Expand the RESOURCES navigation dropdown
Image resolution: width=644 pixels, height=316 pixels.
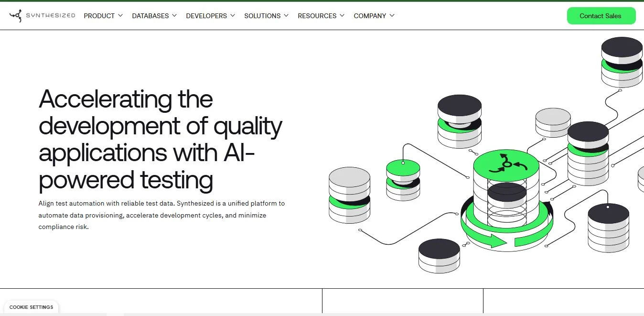321,16
